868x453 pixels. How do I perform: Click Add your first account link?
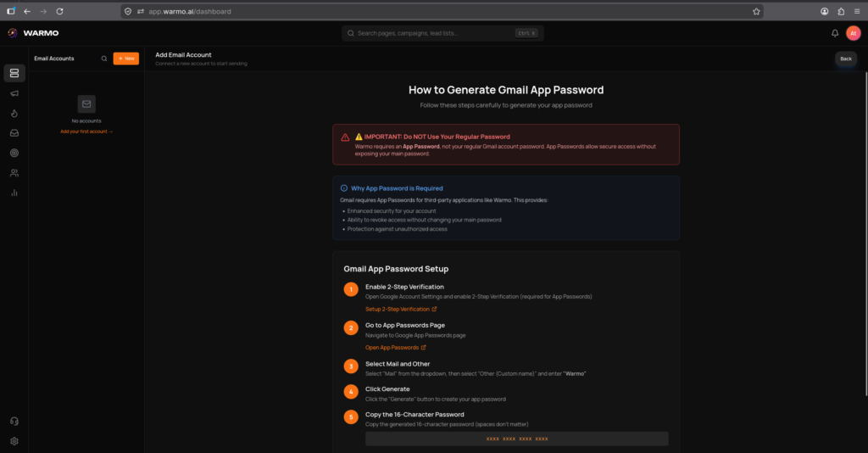click(86, 131)
